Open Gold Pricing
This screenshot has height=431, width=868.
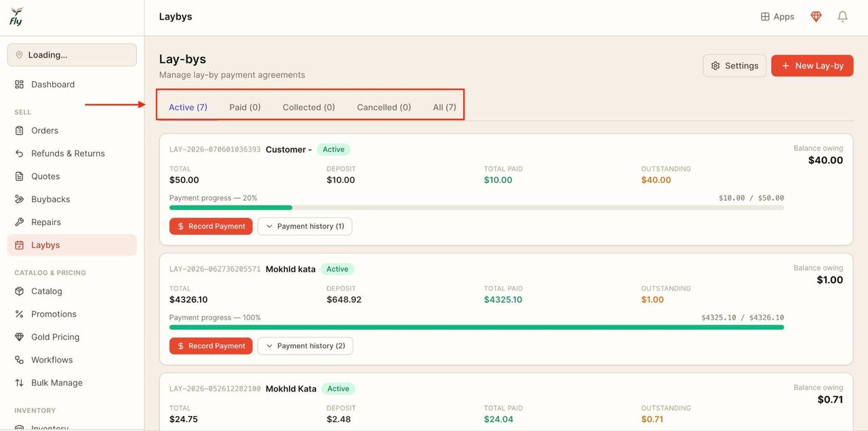[72, 337]
